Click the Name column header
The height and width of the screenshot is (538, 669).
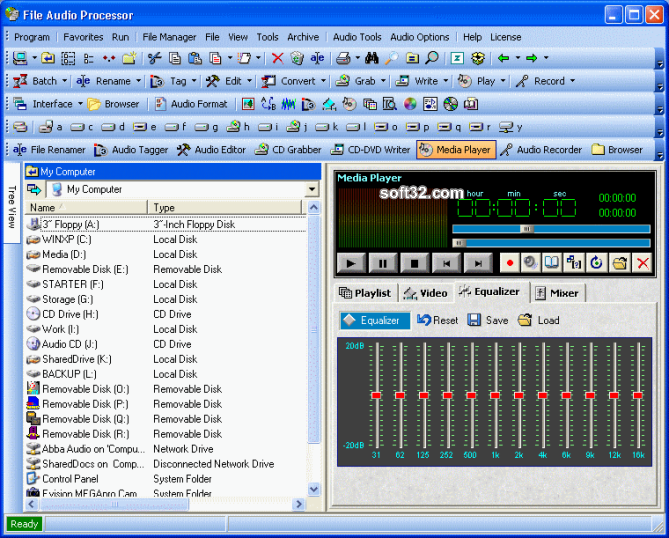(86, 208)
